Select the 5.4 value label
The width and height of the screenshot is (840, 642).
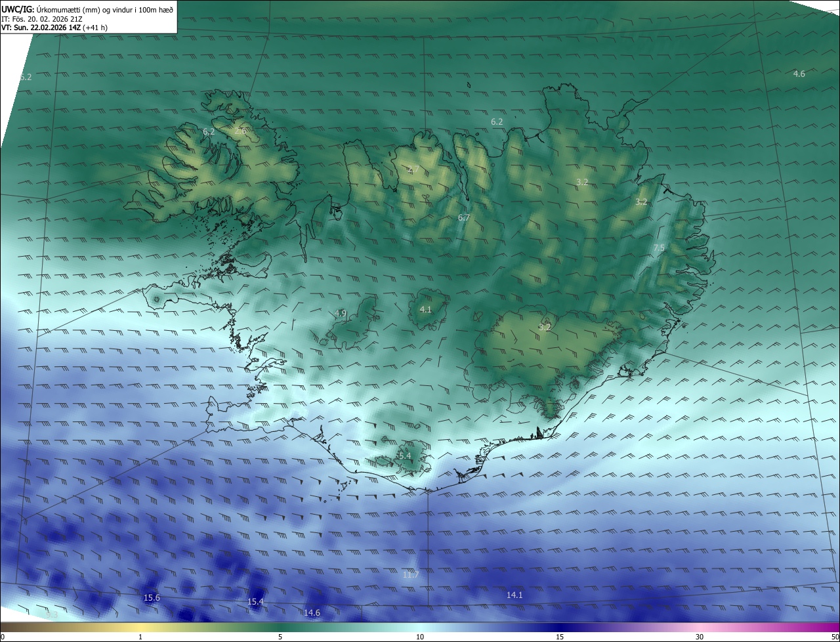[404, 456]
